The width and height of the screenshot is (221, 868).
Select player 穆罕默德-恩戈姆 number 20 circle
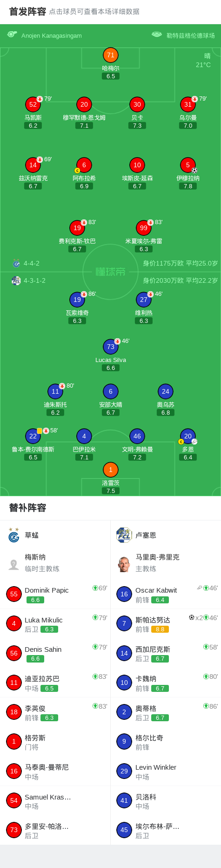pos(84,104)
